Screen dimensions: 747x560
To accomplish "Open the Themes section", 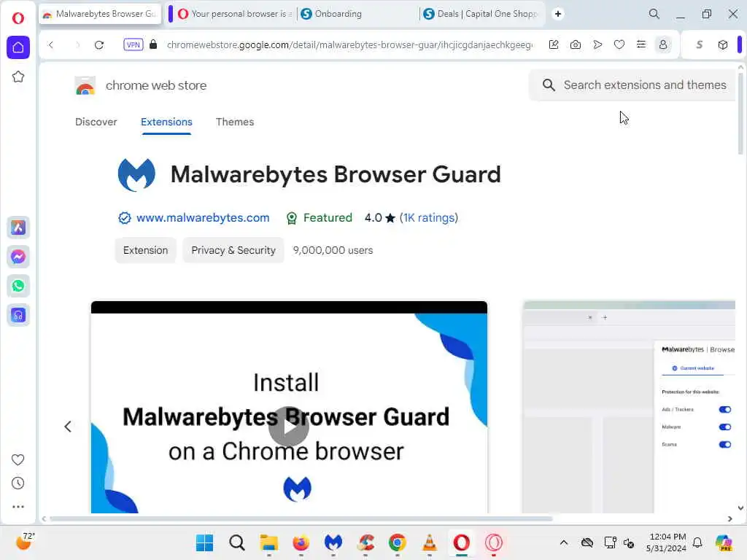I will coord(235,122).
